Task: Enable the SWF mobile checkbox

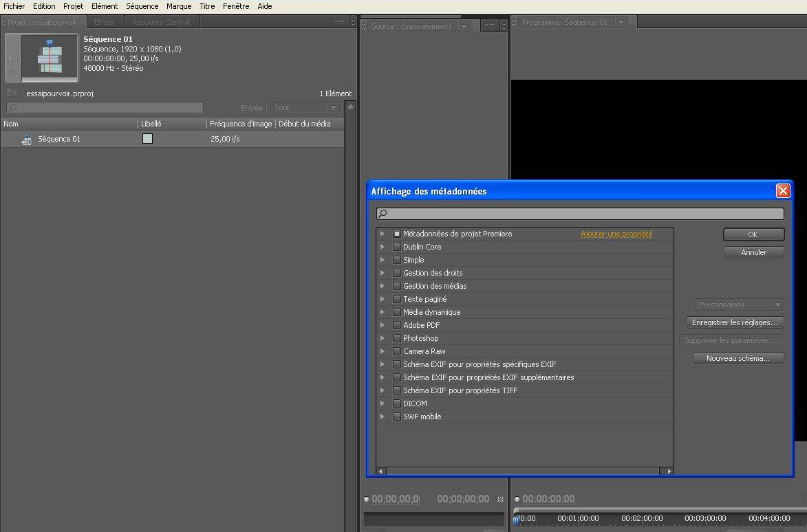Action: tap(397, 417)
